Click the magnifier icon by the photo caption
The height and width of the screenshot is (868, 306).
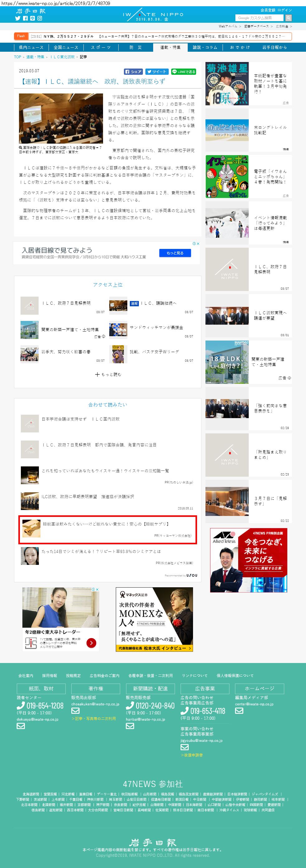coord(21,148)
